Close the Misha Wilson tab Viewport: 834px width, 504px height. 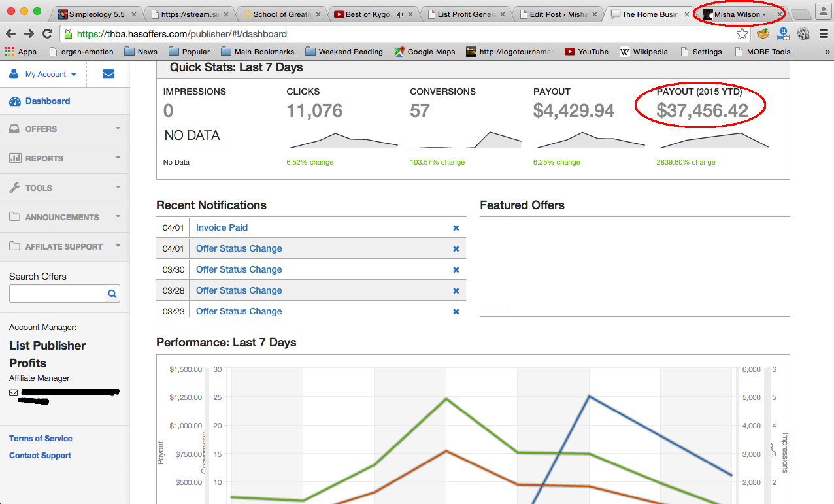[x=779, y=14]
